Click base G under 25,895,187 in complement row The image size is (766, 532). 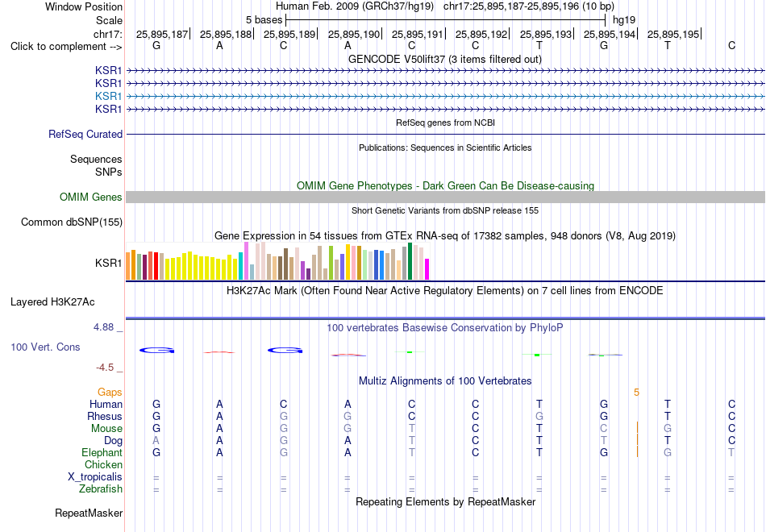[156, 45]
